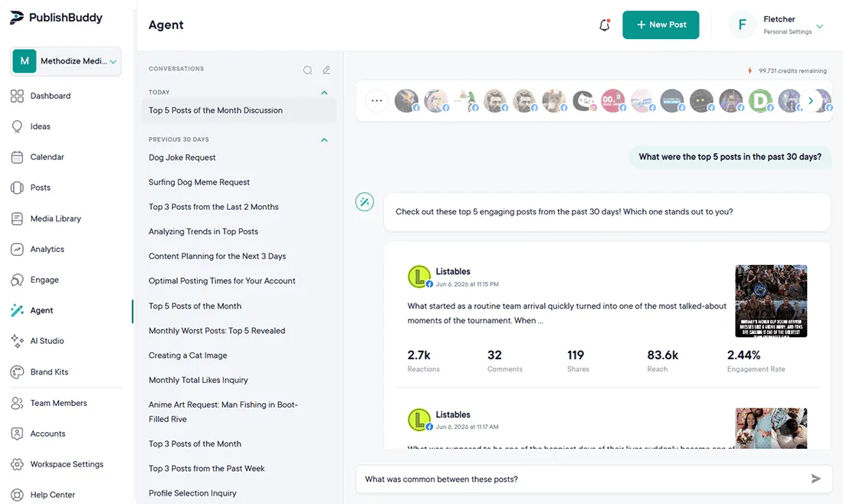This screenshot has width=843, height=504.
Task: Open Analyzing Trends in Top Posts
Action: pos(203,231)
